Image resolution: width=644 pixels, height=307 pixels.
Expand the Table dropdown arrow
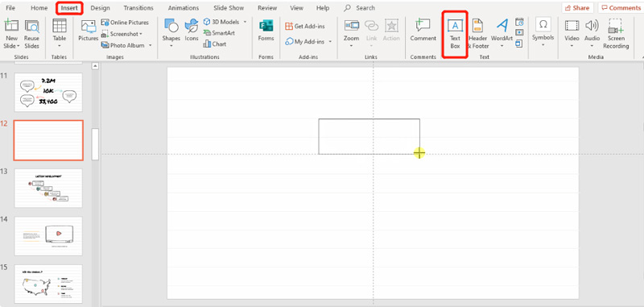tap(60, 46)
